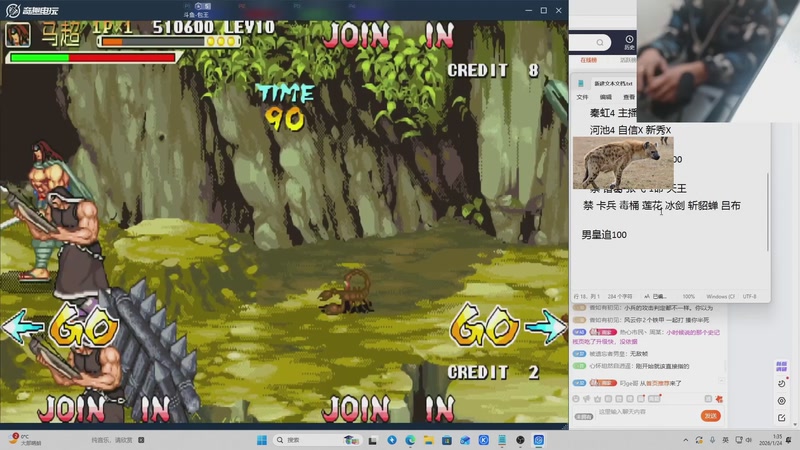Open Microsoft Store from the taskbar

(446, 440)
